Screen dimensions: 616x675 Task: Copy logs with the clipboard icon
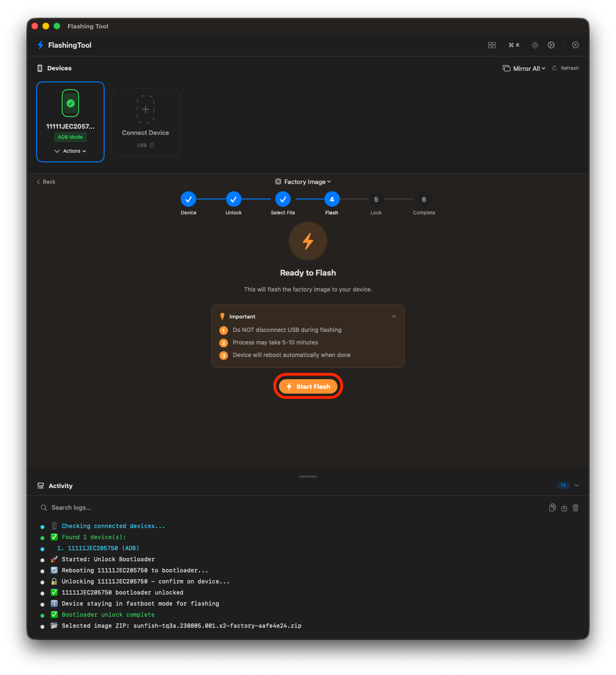click(x=552, y=507)
